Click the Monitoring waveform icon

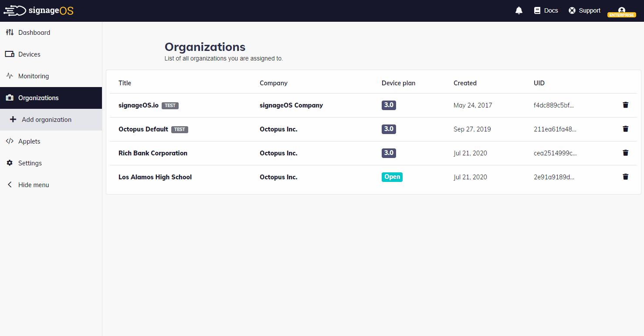pos(9,76)
